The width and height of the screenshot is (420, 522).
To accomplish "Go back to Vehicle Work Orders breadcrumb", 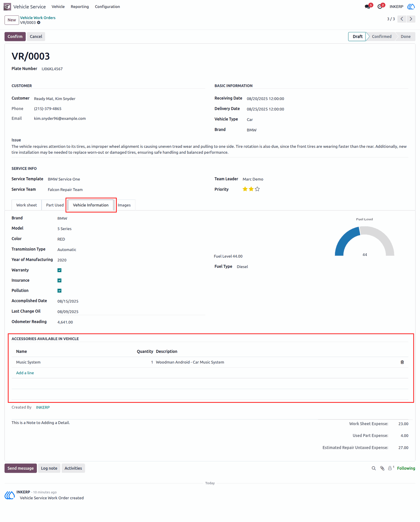I will [38, 18].
